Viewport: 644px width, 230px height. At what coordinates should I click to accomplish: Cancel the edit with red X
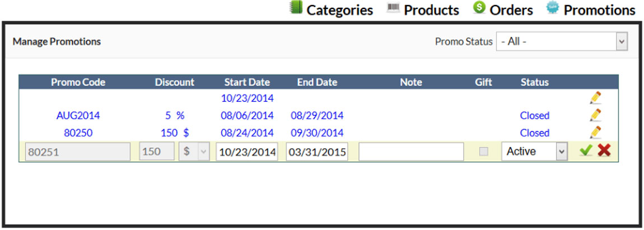coord(604,151)
